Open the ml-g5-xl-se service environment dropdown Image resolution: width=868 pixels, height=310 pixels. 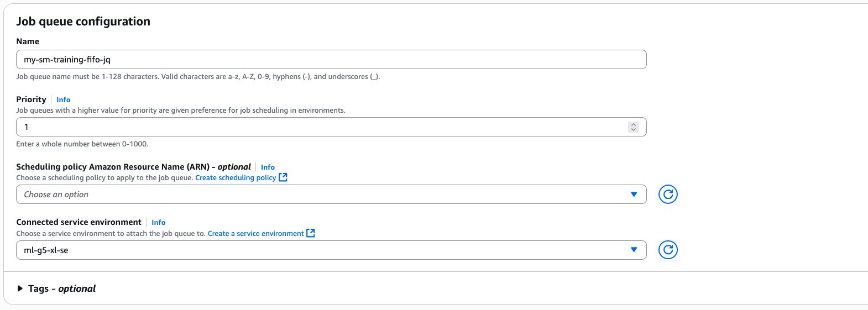click(x=331, y=250)
